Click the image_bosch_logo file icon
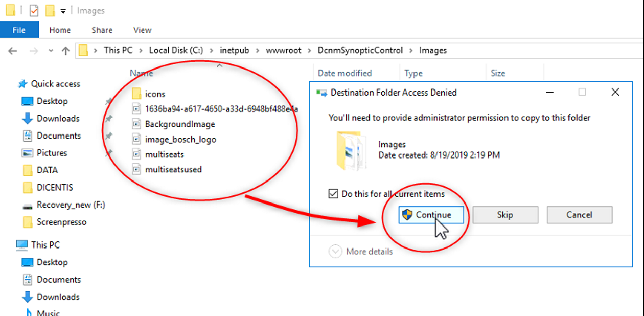This screenshot has height=316, width=644. (x=136, y=139)
